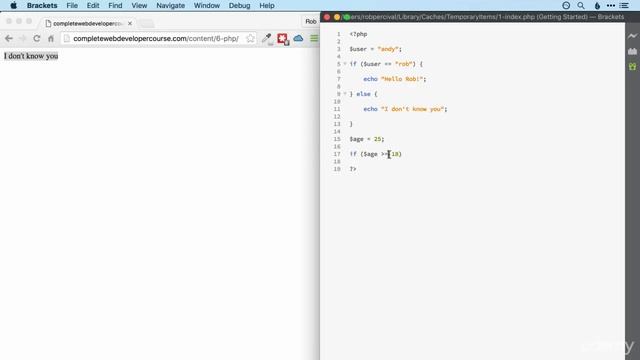
Task: Open the Chrome hamburger menu
Action: click(314, 38)
